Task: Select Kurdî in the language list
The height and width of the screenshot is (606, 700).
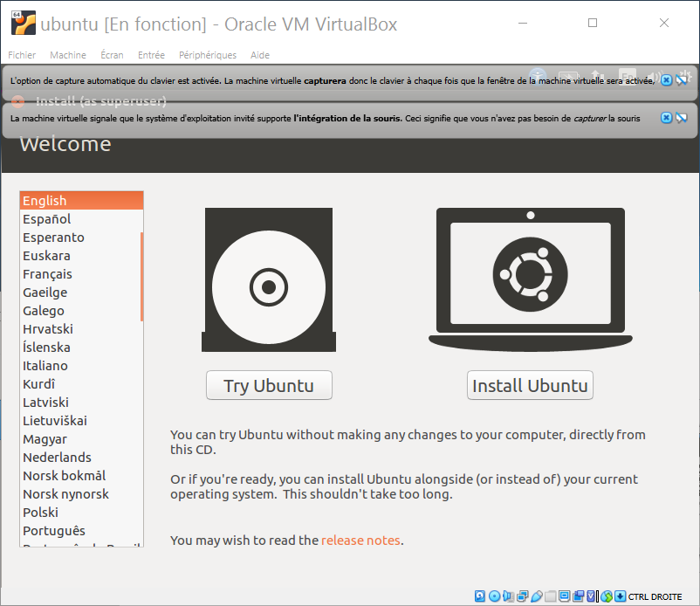Action: coord(81,383)
